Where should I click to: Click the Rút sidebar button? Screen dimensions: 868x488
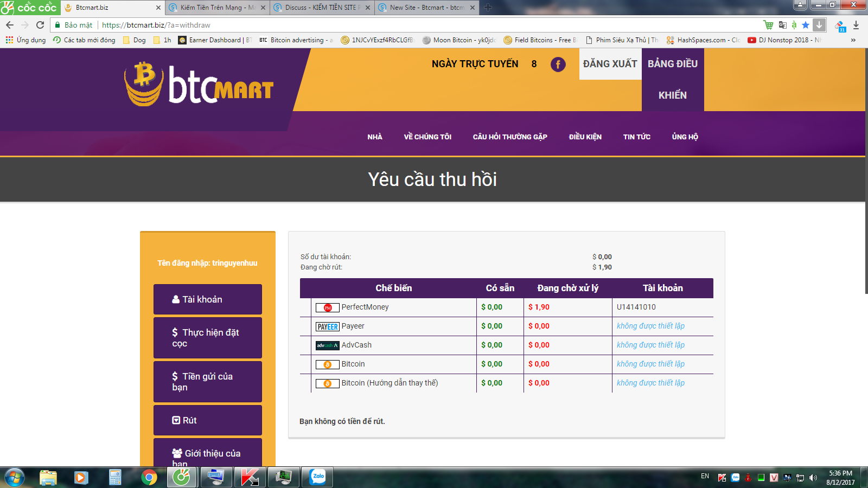coord(208,420)
